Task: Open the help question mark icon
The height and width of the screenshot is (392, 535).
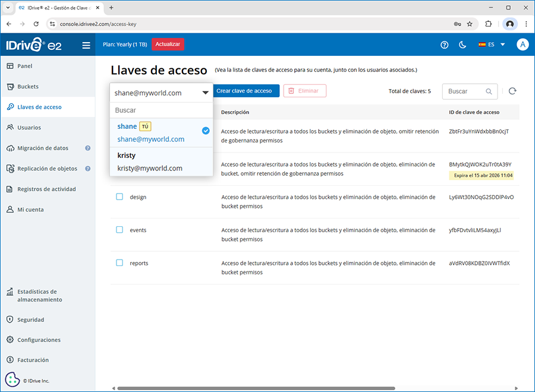Action: [444, 45]
